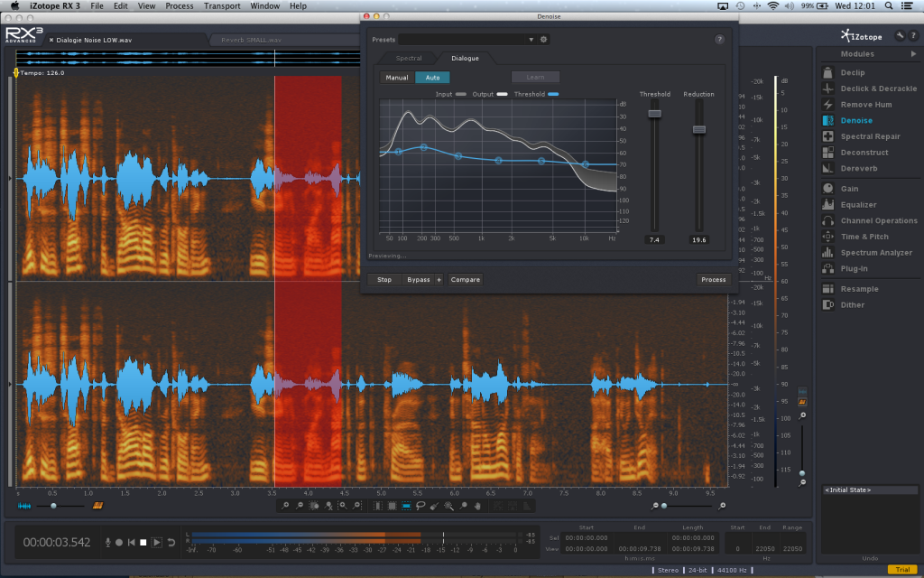This screenshot has height=578, width=924.
Task: Click the lower channel collapse arrow
Action: click(x=9, y=384)
